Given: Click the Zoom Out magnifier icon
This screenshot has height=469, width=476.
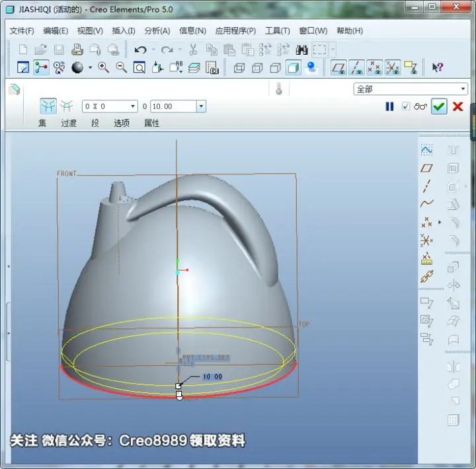Looking at the screenshot, I should [x=122, y=67].
